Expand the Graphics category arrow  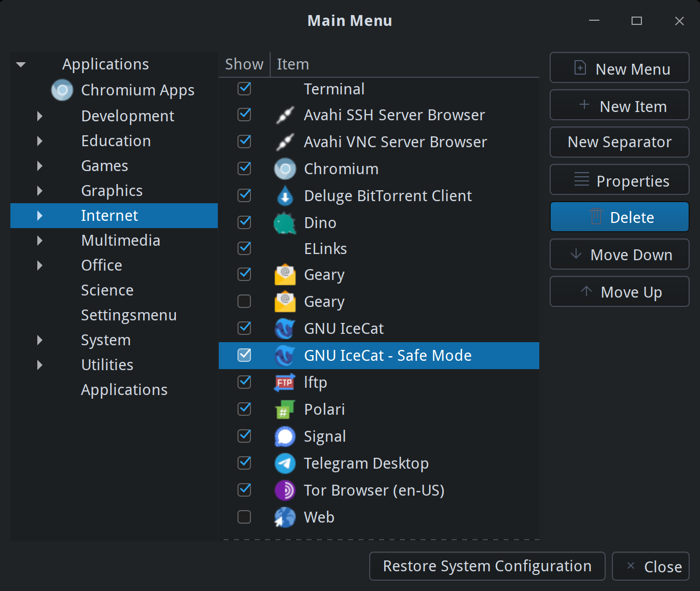click(x=40, y=191)
